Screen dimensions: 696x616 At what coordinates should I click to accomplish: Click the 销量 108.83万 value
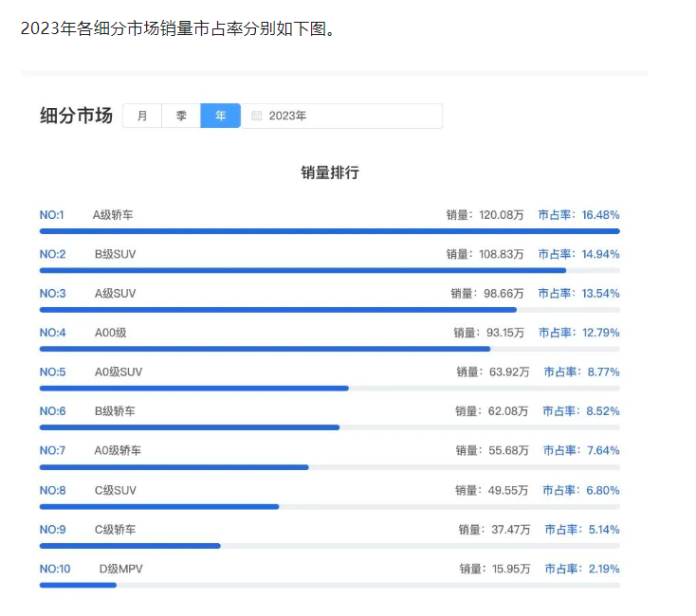pyautogui.click(x=485, y=254)
